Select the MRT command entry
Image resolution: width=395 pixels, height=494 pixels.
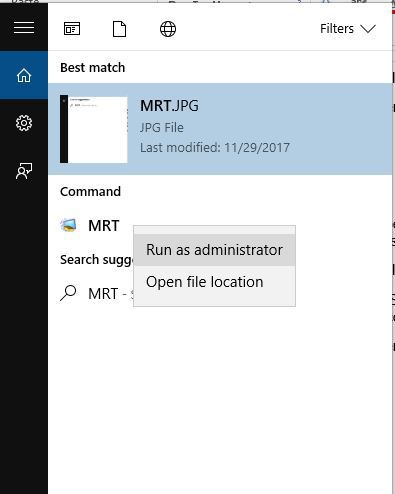tap(103, 226)
